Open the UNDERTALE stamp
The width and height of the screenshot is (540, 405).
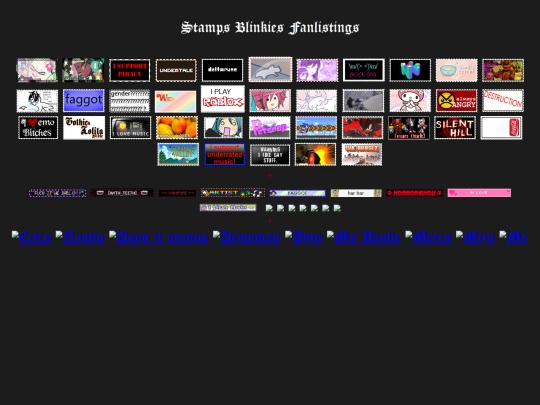pos(176,70)
